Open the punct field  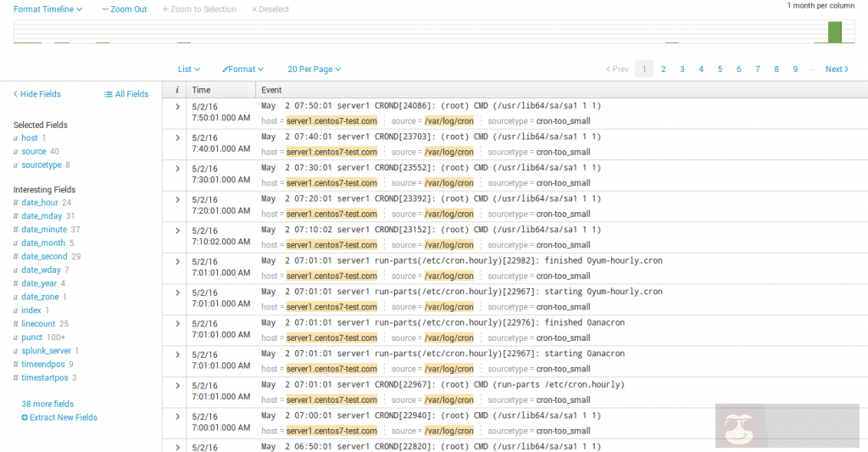pos(31,337)
